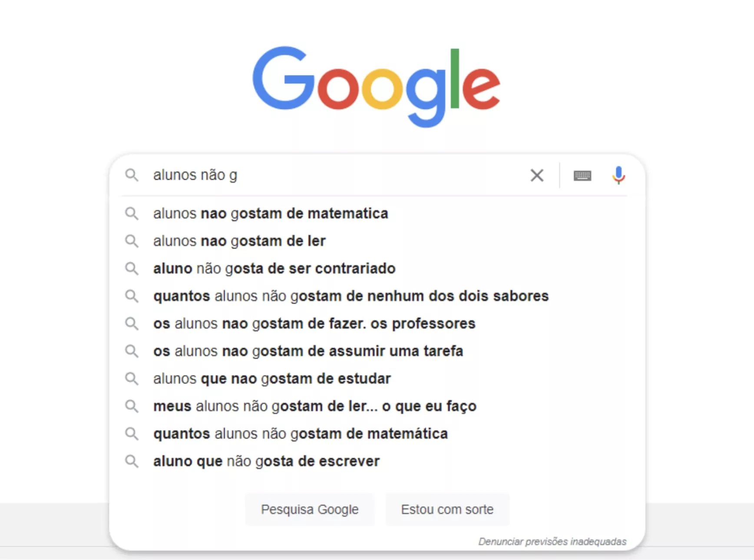The image size is (754, 560).
Task: Open 'Denunciar previsões inadequadas' link
Action: 552,541
